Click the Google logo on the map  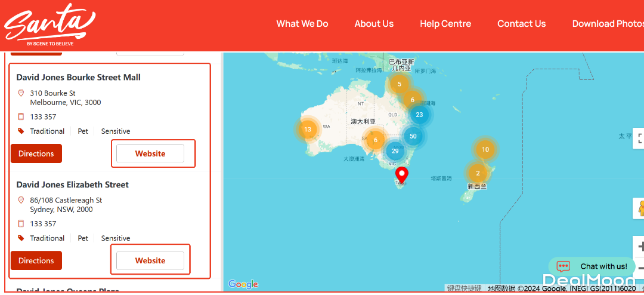tap(243, 284)
